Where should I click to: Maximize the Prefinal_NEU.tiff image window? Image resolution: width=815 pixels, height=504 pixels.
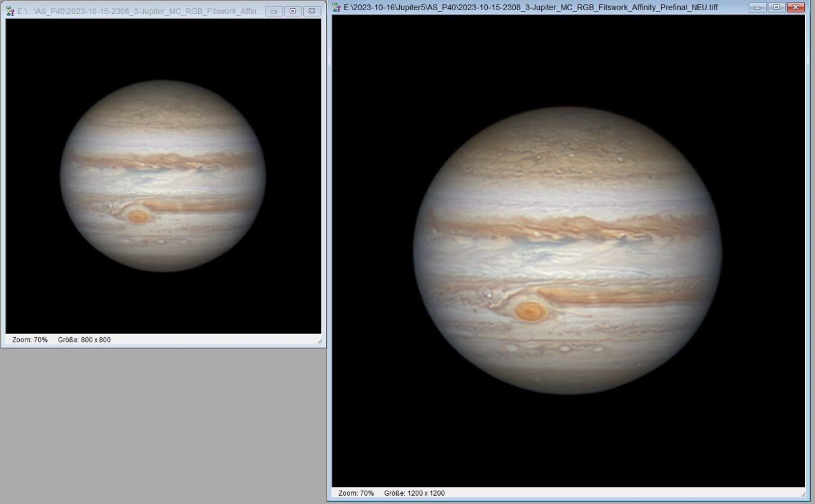click(776, 7)
